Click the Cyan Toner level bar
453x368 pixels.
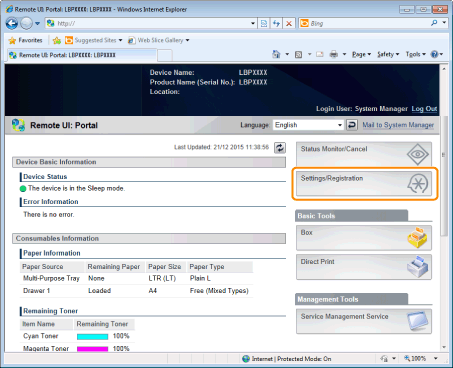pos(92,337)
